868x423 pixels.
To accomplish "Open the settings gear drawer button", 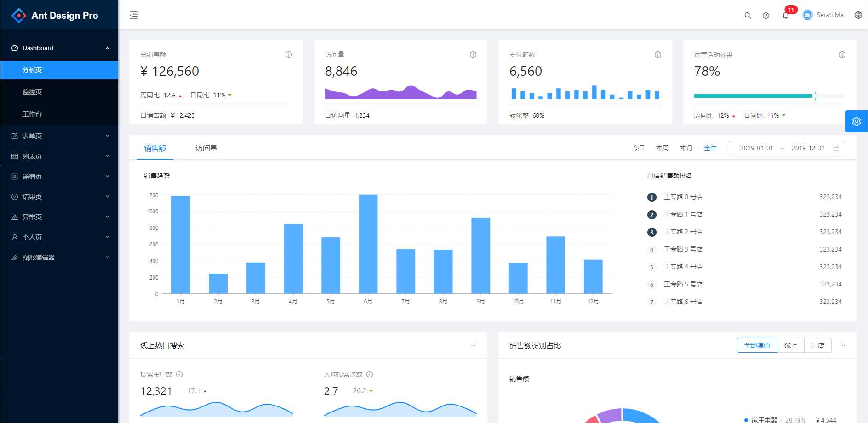I will coord(857,121).
